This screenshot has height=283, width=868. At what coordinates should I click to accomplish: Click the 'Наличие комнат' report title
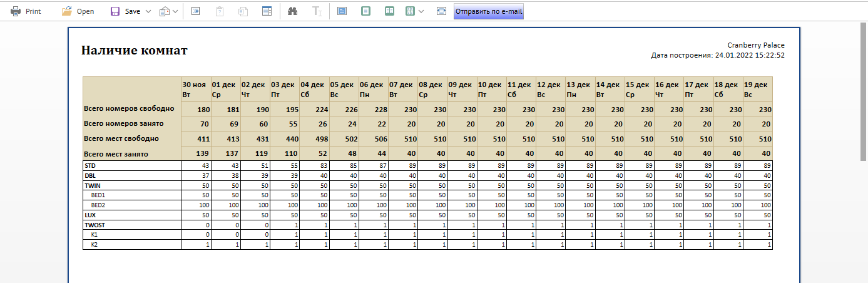pyautogui.click(x=134, y=51)
